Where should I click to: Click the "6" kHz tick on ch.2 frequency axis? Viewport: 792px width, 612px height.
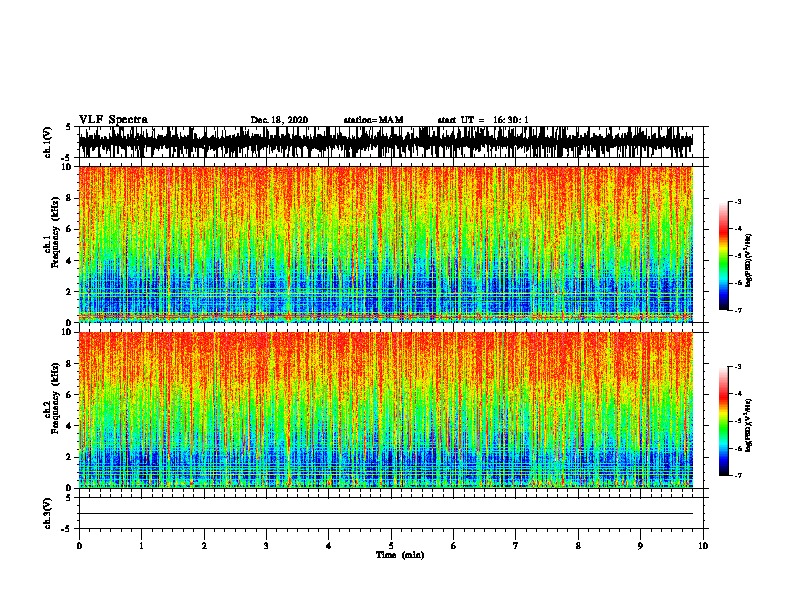70,394
